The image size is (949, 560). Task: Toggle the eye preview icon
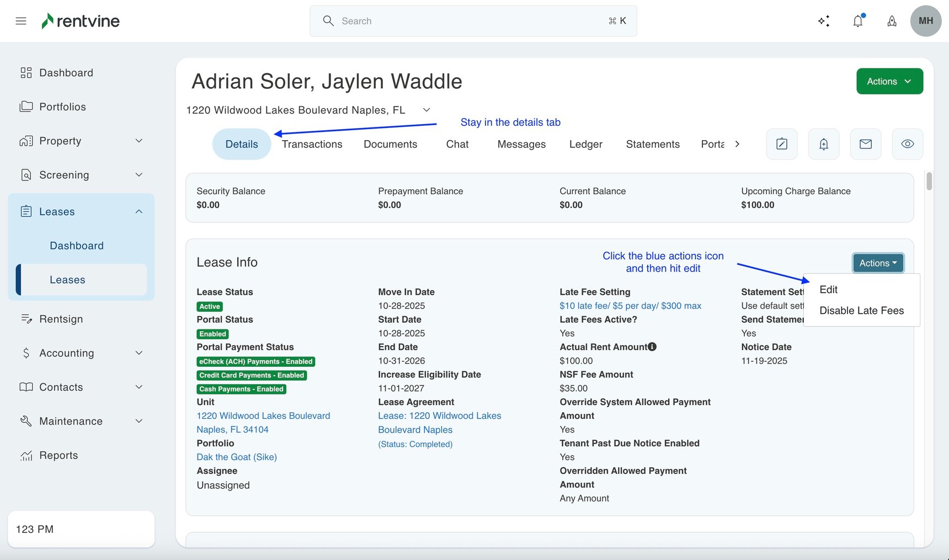tap(907, 144)
